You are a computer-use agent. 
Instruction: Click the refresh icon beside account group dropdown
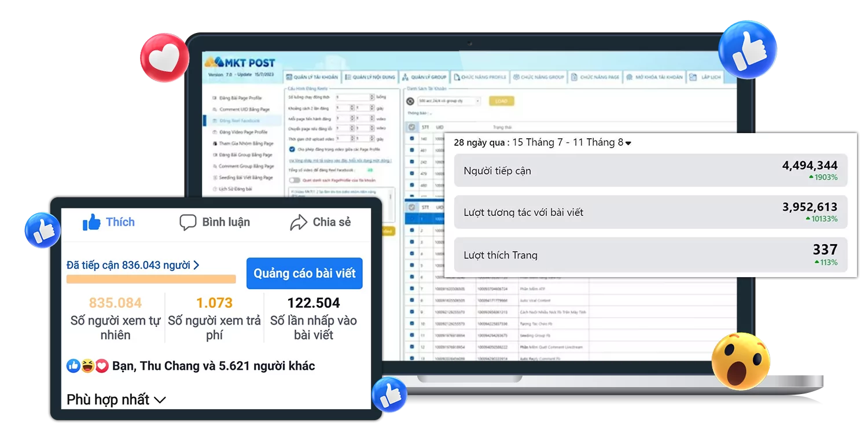click(x=410, y=101)
